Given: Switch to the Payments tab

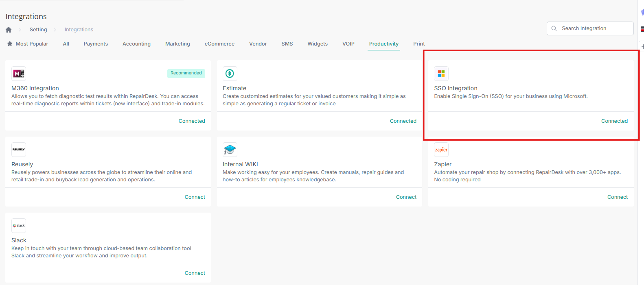Looking at the screenshot, I should click(x=96, y=44).
